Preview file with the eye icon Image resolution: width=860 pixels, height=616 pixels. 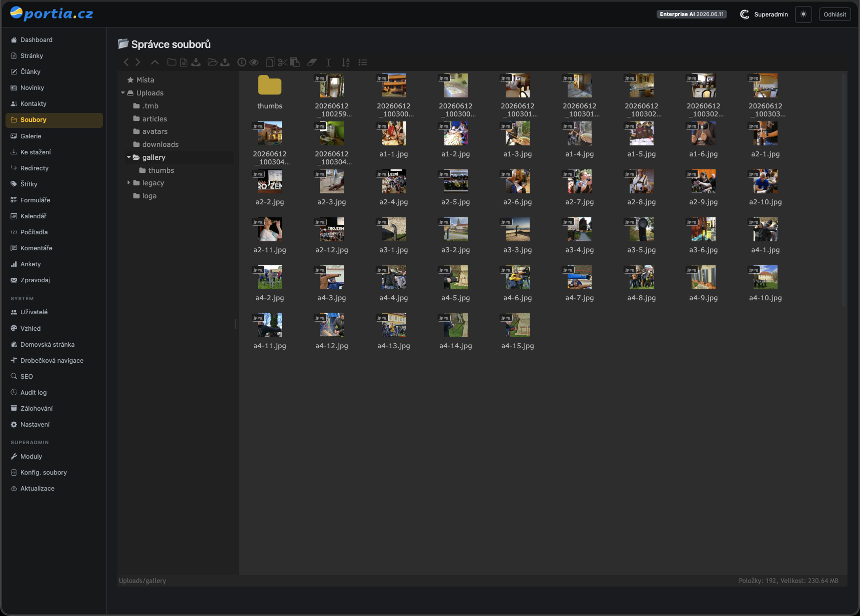[254, 62]
